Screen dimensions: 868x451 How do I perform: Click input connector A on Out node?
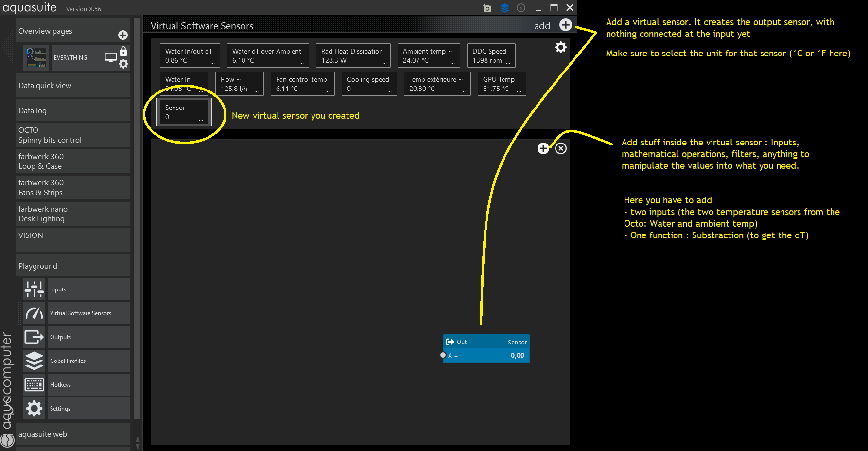point(443,355)
